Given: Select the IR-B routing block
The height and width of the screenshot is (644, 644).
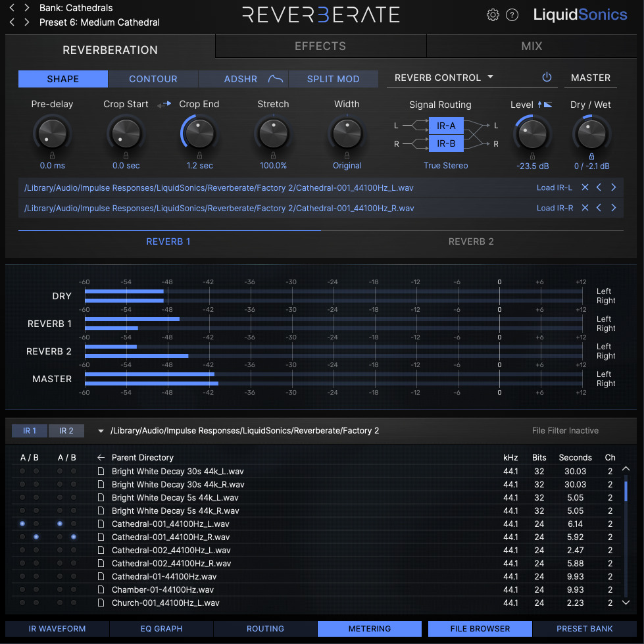Looking at the screenshot, I should point(446,143).
